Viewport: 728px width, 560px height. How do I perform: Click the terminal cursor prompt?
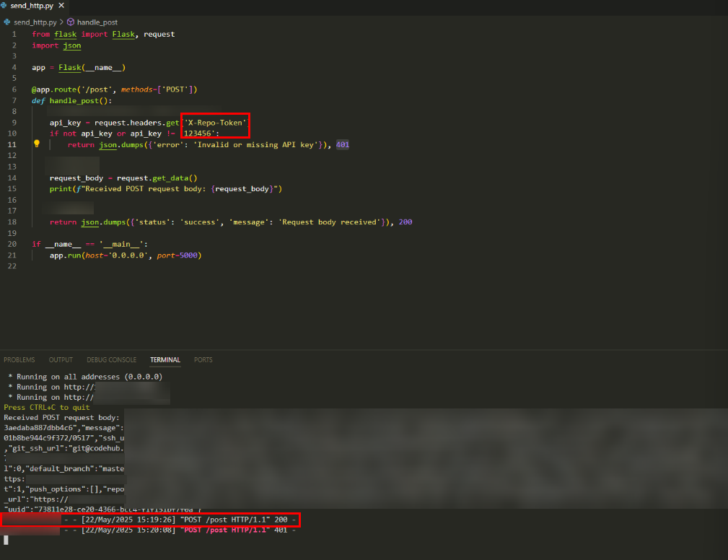[6, 540]
